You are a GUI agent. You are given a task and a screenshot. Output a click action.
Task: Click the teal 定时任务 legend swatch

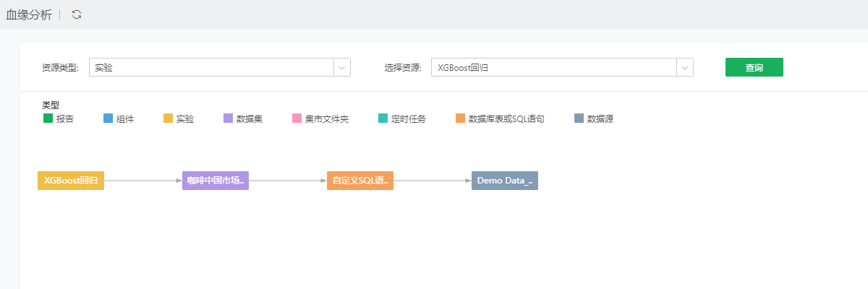click(383, 118)
